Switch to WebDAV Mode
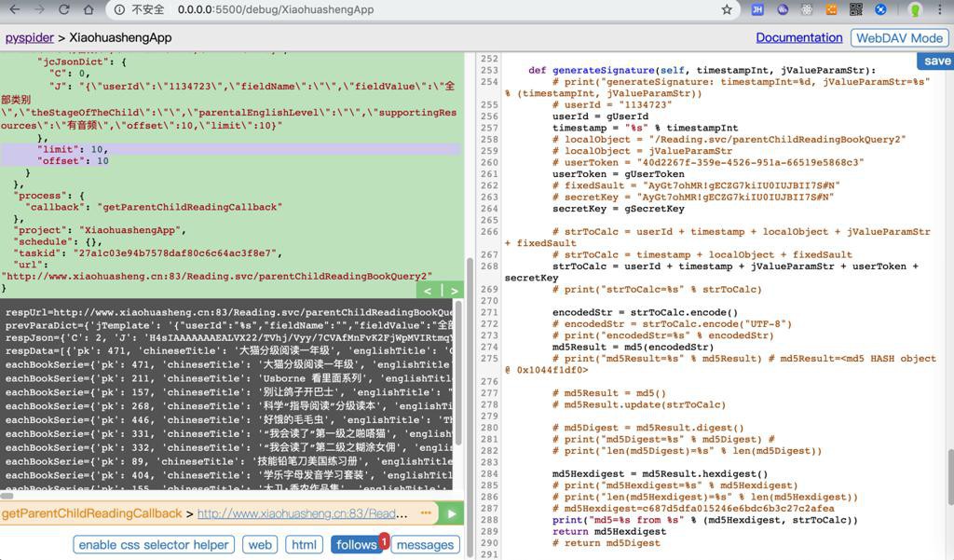954x560 pixels. tap(899, 38)
